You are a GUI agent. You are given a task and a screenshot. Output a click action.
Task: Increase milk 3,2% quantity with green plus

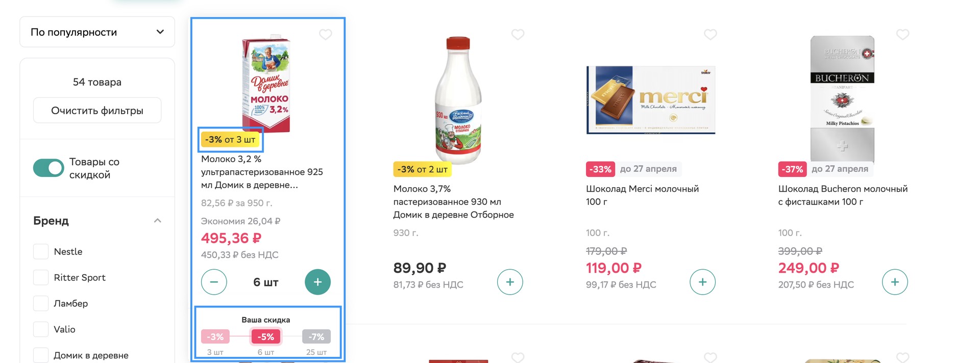pos(317,282)
